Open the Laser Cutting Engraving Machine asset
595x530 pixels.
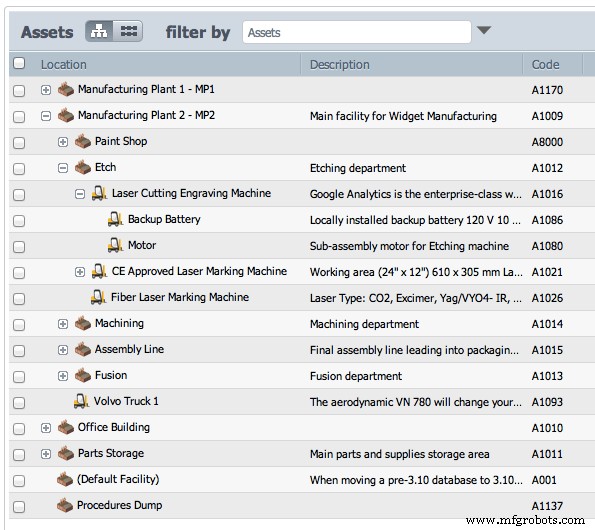click(x=191, y=193)
